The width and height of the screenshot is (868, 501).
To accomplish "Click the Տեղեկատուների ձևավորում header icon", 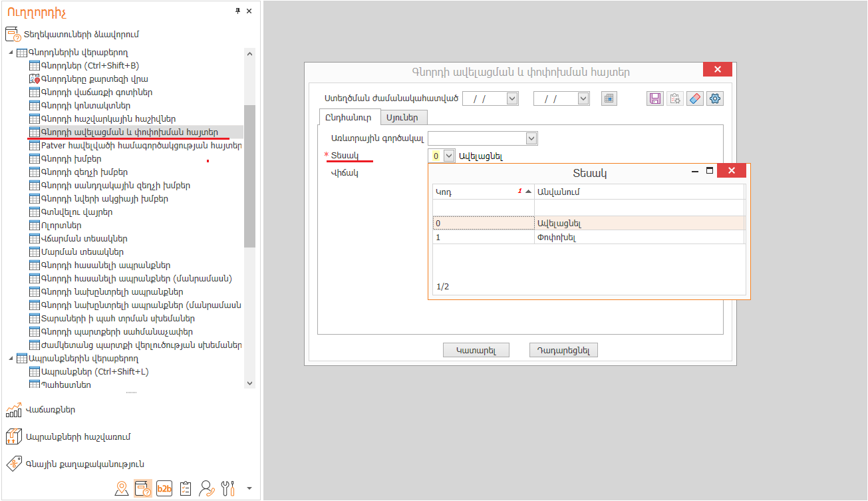I will coord(13,34).
